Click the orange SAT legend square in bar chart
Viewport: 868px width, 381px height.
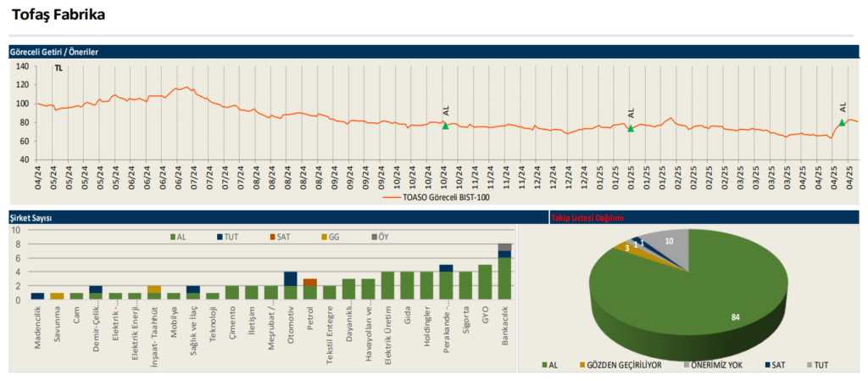(271, 237)
